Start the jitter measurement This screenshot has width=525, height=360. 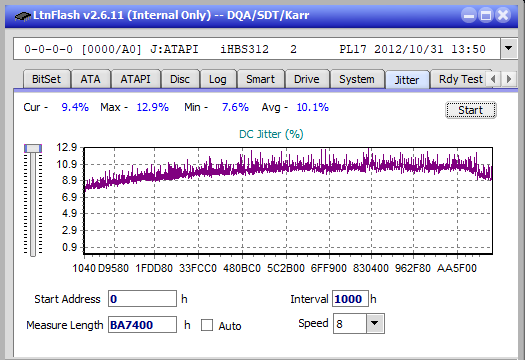[x=470, y=110]
